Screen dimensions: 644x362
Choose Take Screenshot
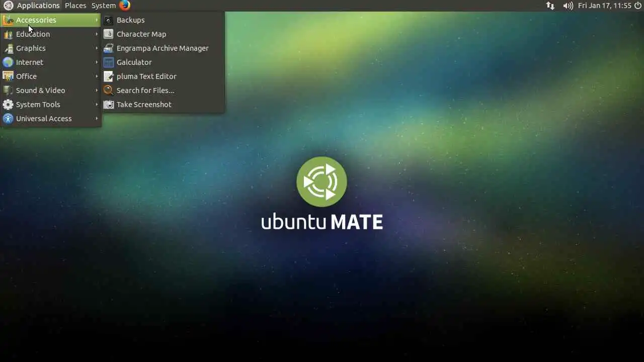coord(163,105)
